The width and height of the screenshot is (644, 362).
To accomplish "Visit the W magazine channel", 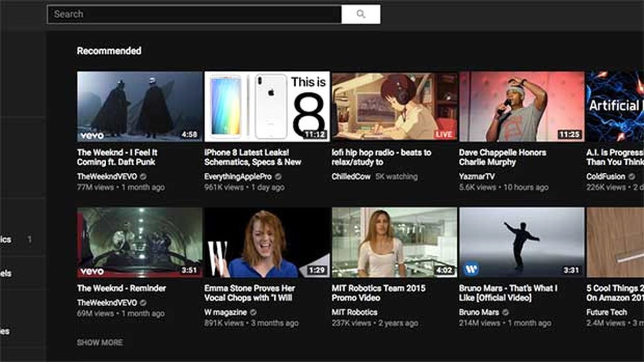I will (225, 312).
